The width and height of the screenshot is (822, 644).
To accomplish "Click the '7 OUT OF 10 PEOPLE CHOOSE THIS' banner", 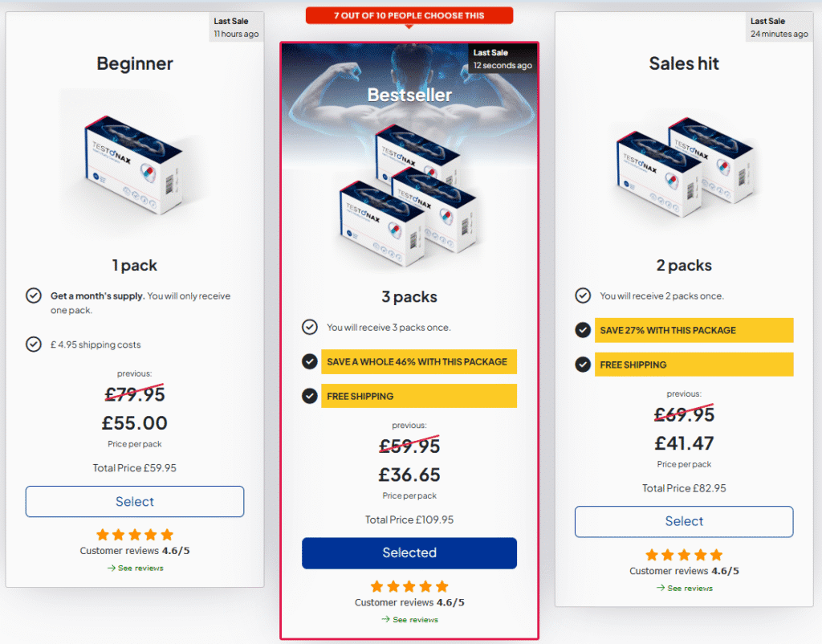I will [x=409, y=14].
